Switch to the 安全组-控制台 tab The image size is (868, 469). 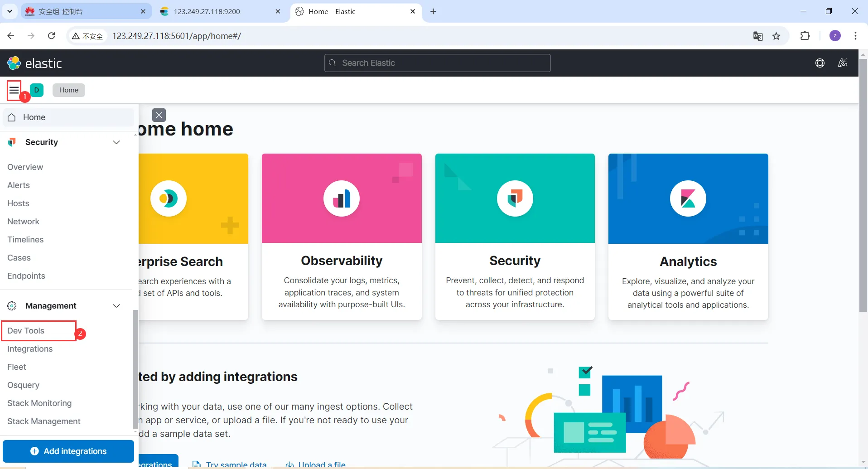(87, 11)
